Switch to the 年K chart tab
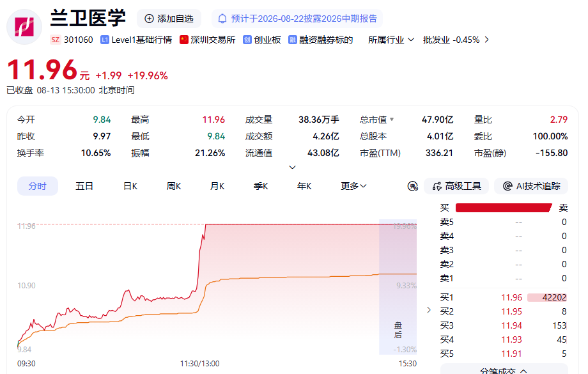The height and width of the screenshot is (374, 588). [x=304, y=186]
